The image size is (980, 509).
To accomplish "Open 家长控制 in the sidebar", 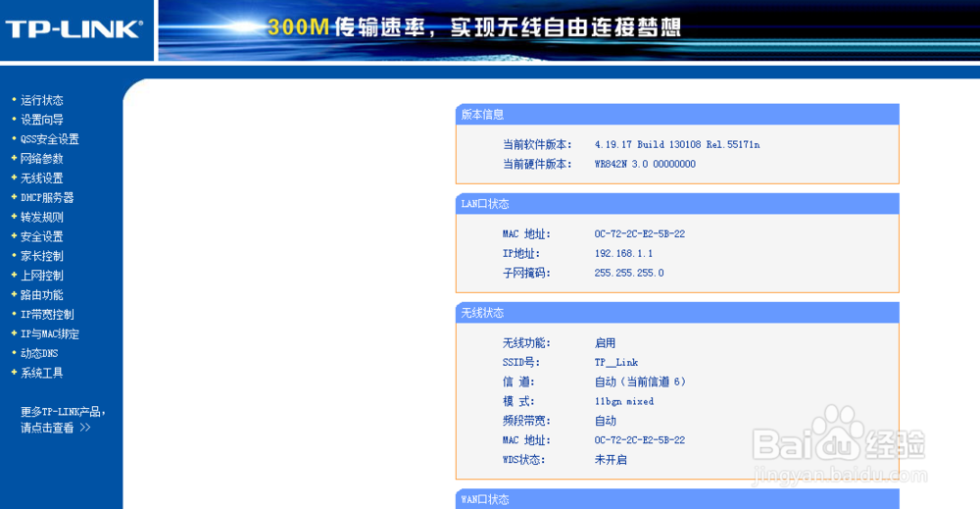I will 41,256.
